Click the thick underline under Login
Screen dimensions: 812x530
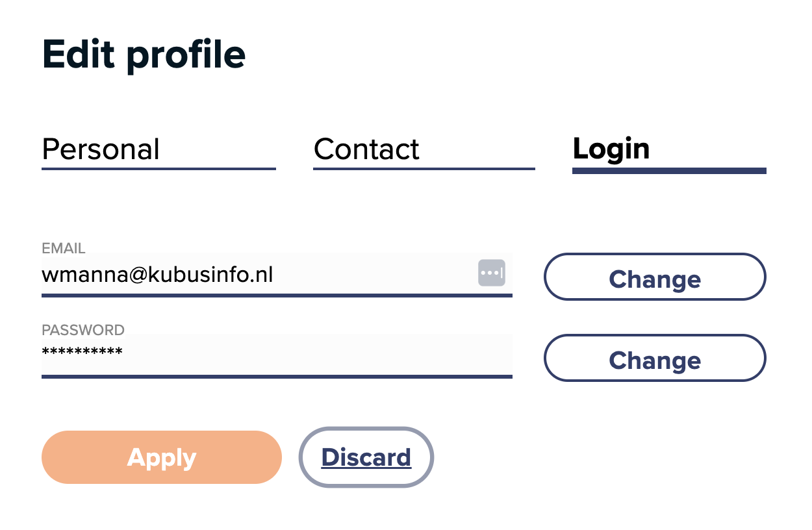[669, 171]
